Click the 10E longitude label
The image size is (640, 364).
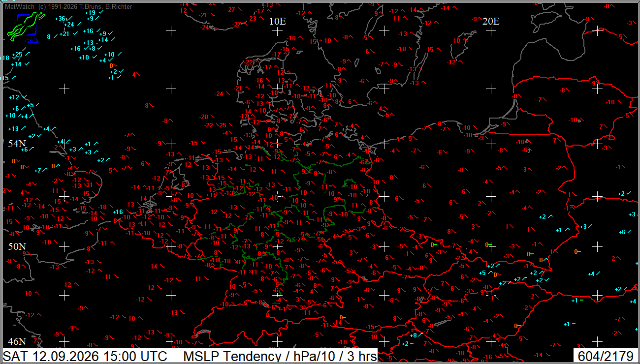point(278,21)
